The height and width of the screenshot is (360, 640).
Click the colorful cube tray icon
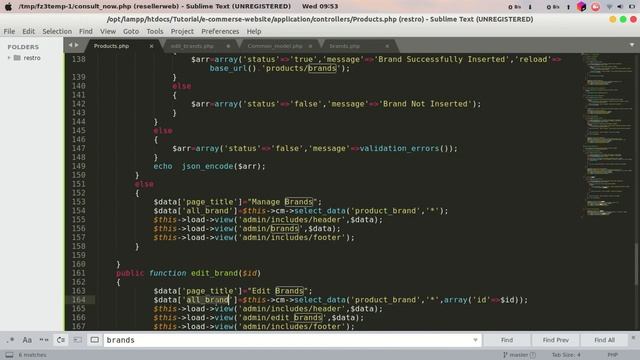582,7
